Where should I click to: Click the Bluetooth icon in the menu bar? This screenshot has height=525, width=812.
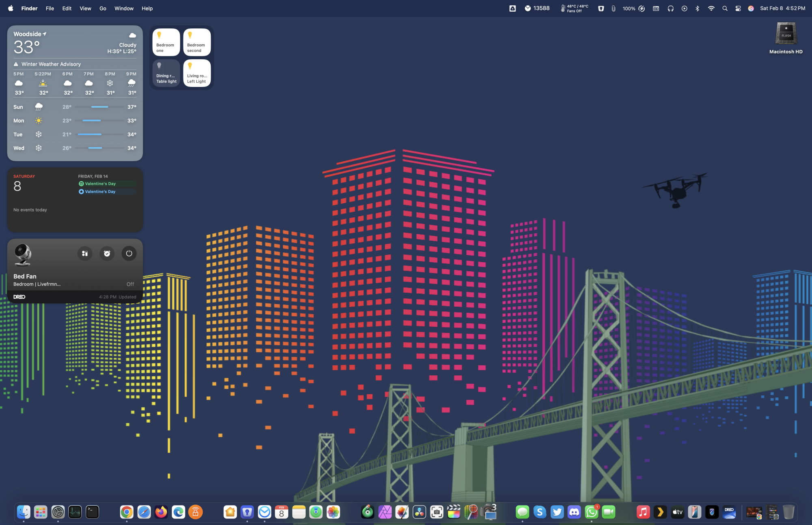point(698,8)
